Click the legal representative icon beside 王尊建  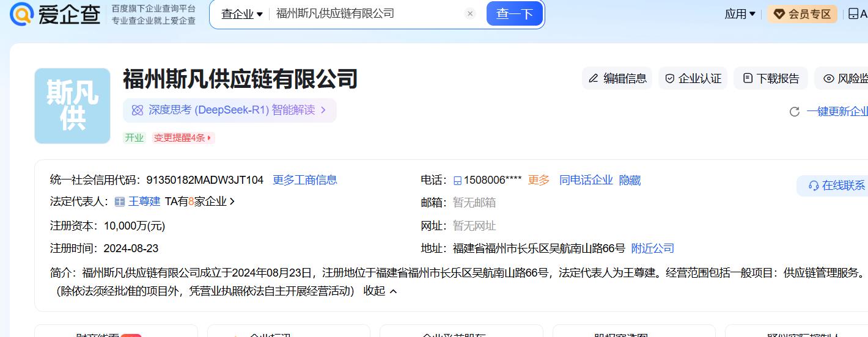[x=120, y=201]
